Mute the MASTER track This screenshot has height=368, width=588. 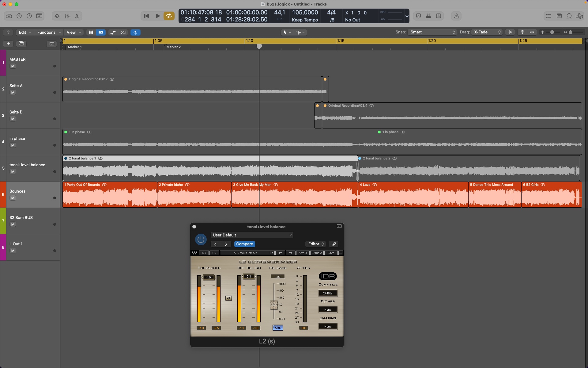(x=13, y=66)
